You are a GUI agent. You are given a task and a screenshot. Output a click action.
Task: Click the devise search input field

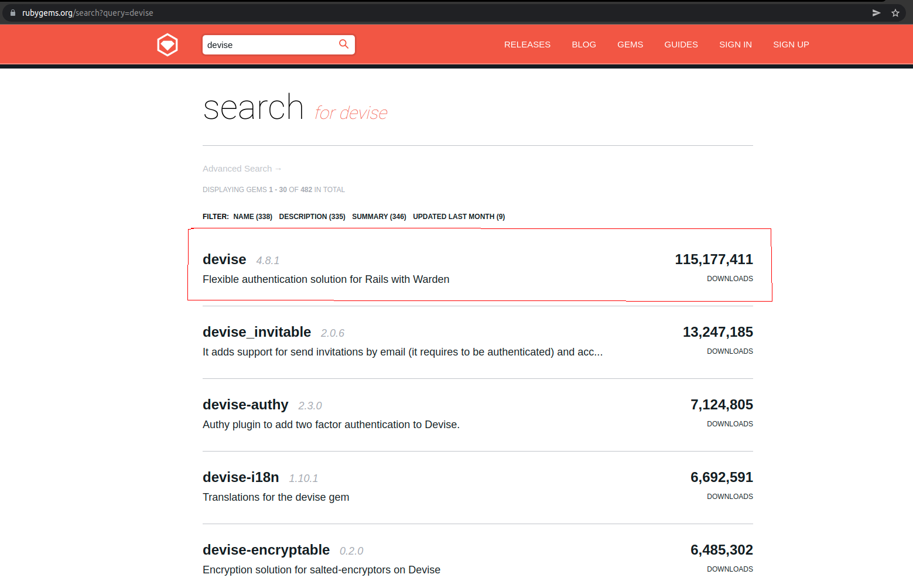279,45
